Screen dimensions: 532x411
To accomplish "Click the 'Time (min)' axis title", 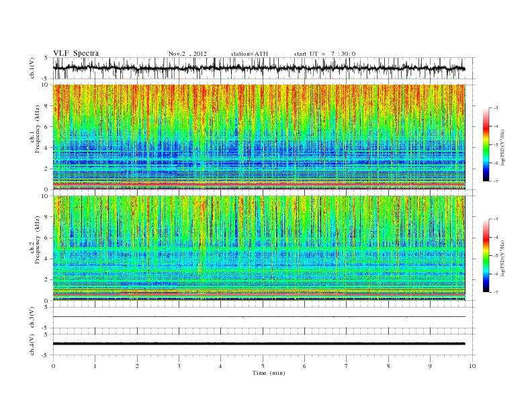I will click(x=269, y=373).
